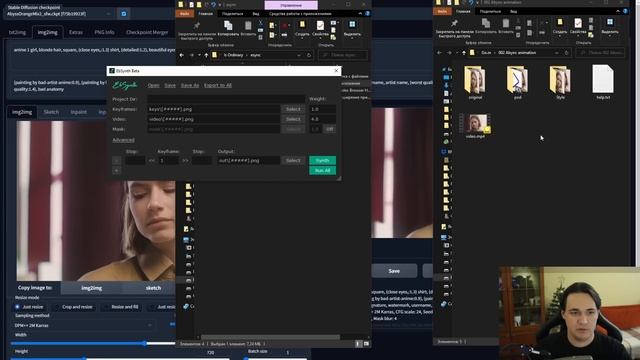Select the Sketch sub-tab
The height and width of the screenshot is (360, 640).
tap(51, 112)
